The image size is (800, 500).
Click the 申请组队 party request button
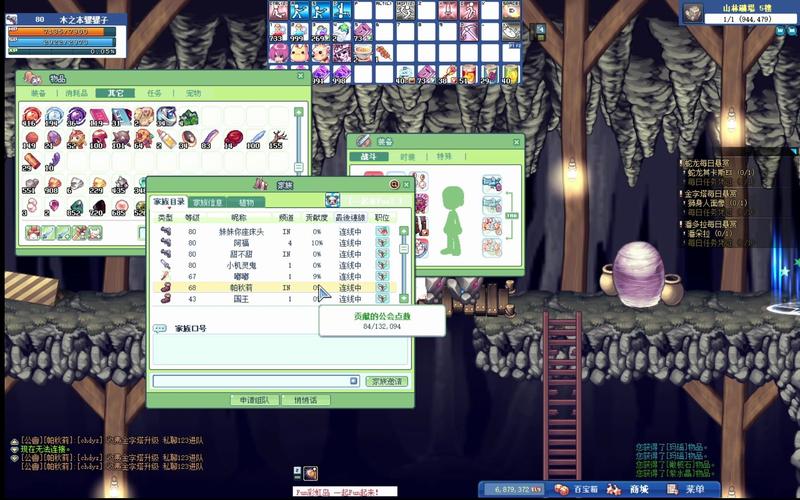click(254, 400)
